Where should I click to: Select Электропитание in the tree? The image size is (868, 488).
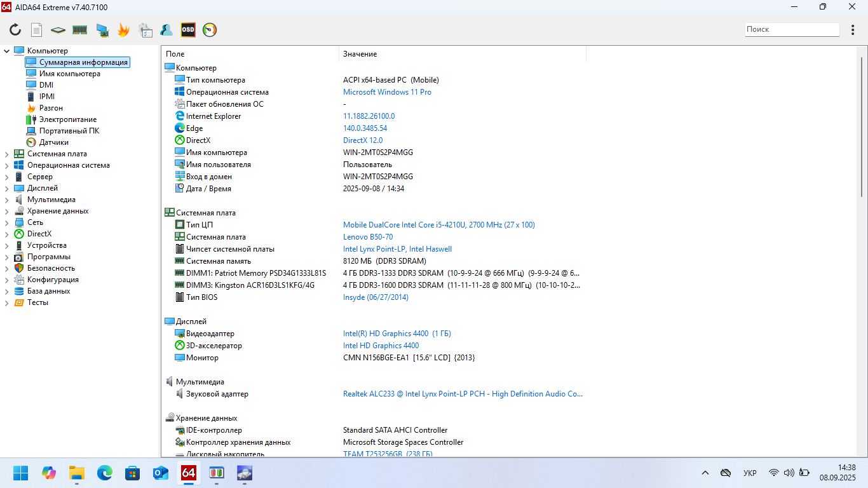pyautogui.click(x=67, y=119)
